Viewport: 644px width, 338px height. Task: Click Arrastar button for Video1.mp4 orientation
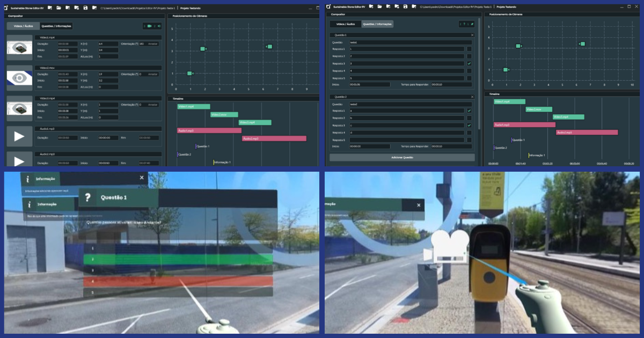[x=152, y=43]
